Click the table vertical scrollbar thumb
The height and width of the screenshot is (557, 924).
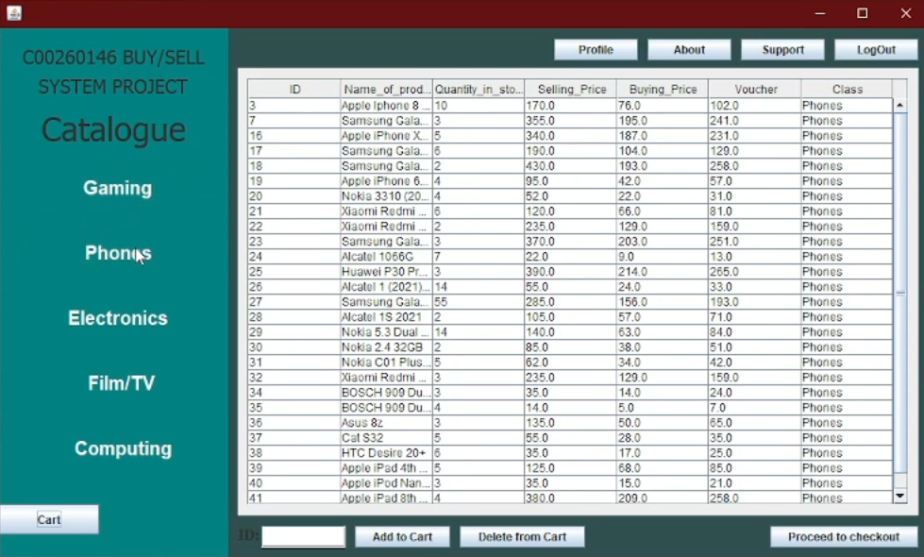coord(900,293)
